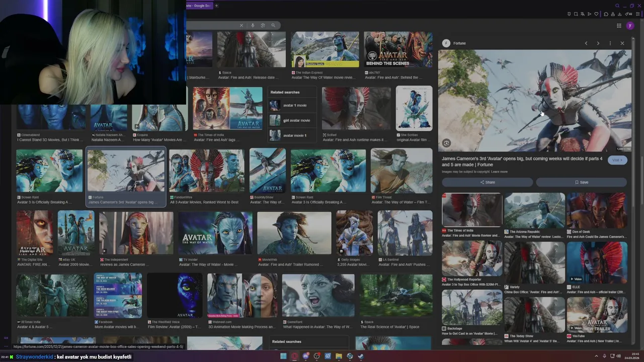Close the Fortune image preview panel
The height and width of the screenshot is (362, 644).
pos(622,43)
